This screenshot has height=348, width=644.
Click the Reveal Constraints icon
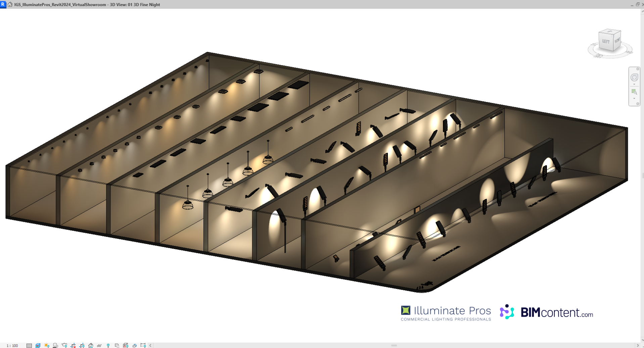(143, 345)
